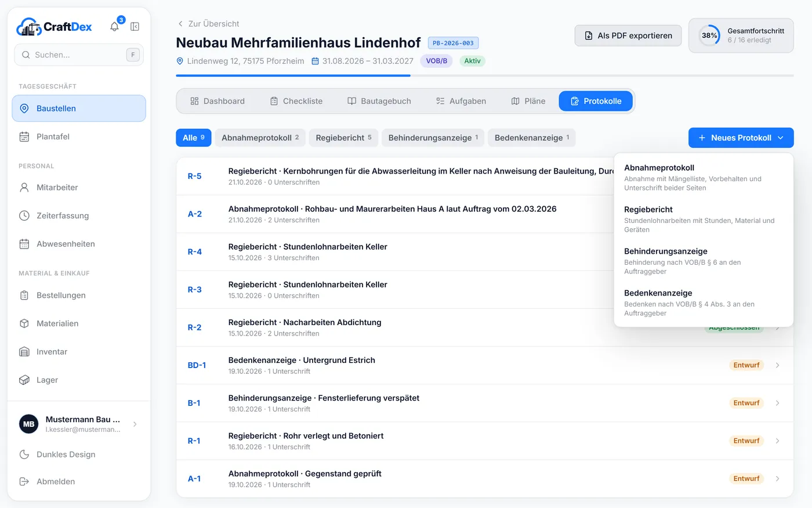The height and width of the screenshot is (508, 812).
Task: Click the blue project progress bar
Action: click(x=293, y=75)
